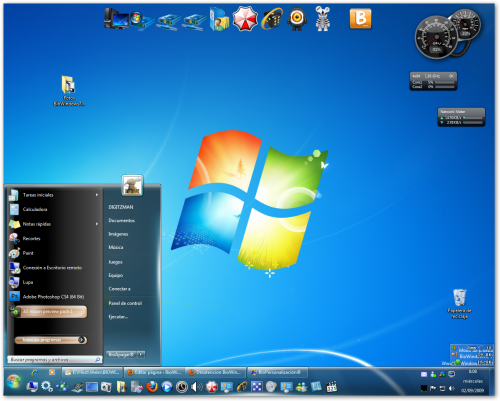Launch the black one-eyed character dock icon

point(297,19)
